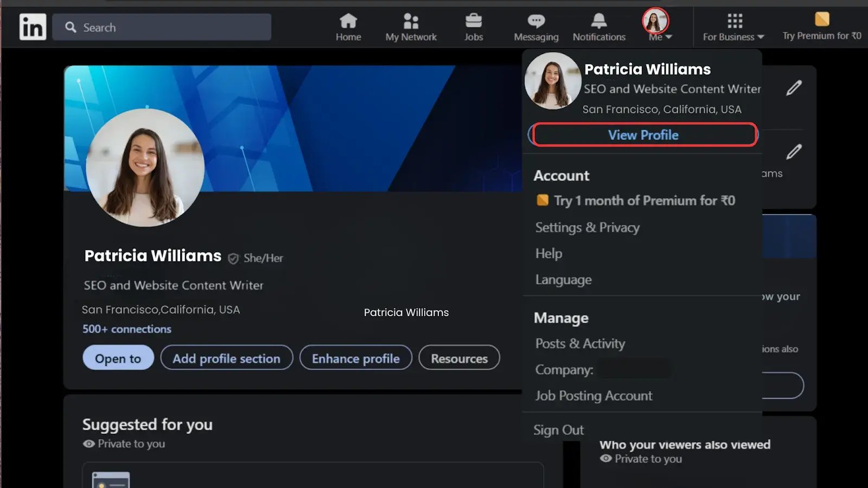Choose Language from the account menu
This screenshot has width=868, height=488.
tap(563, 280)
